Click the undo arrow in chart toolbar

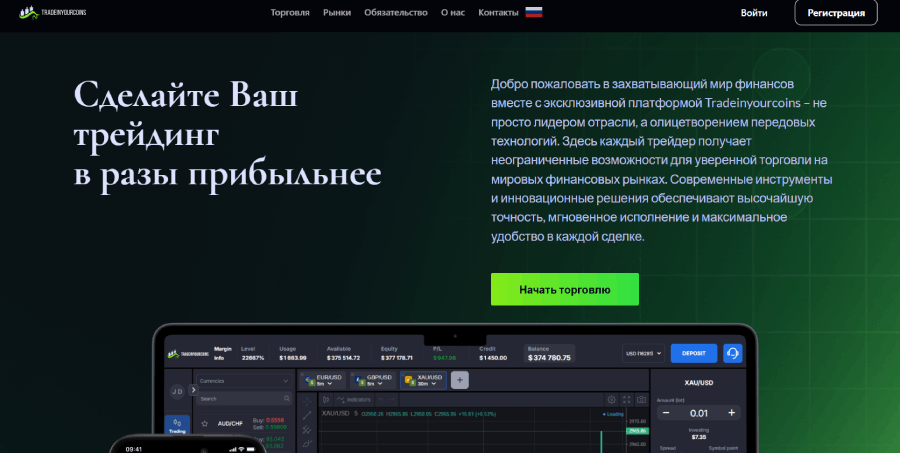coord(381,400)
